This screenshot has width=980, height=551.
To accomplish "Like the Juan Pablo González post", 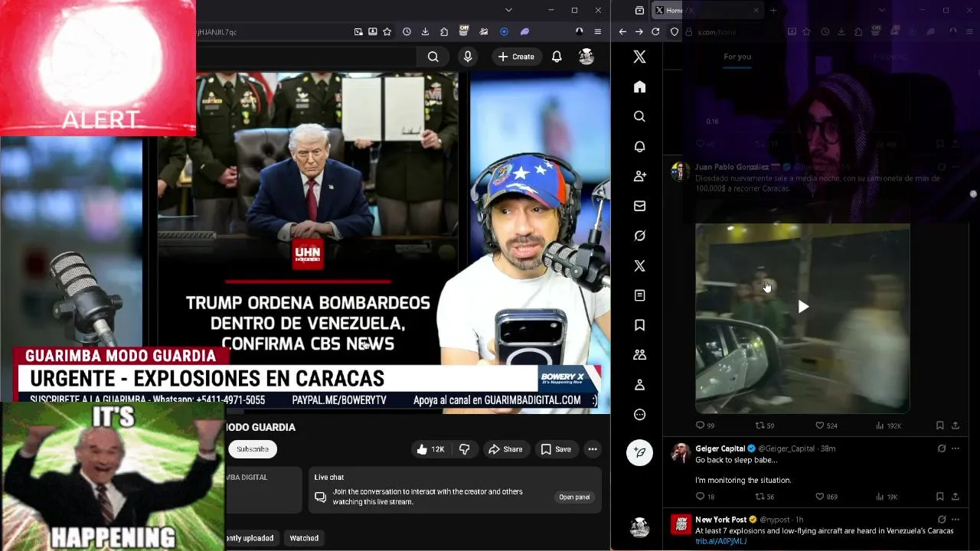I will coord(826,425).
